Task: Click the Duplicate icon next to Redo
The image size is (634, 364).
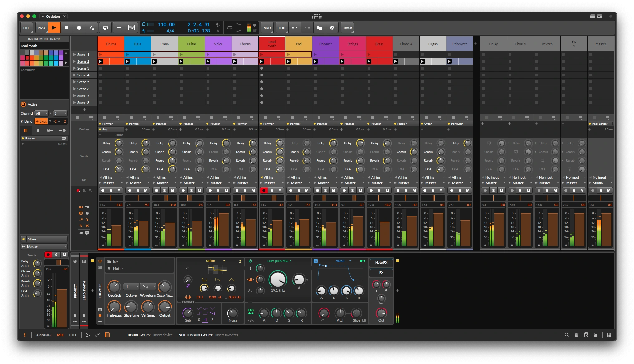Action: coord(319,28)
